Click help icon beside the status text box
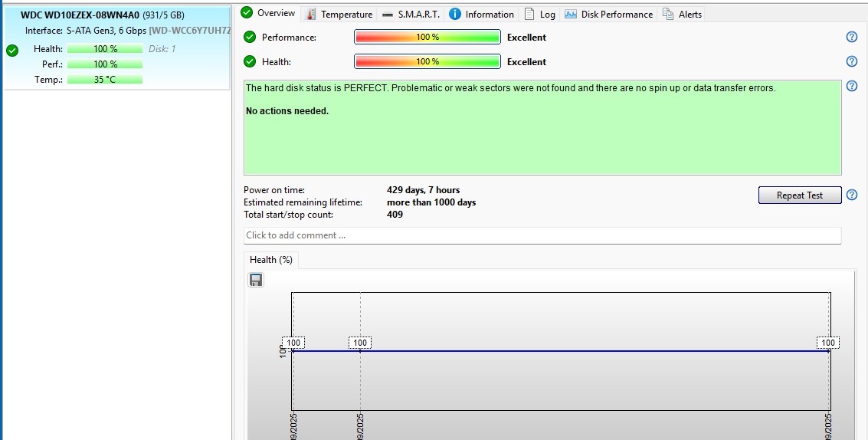Screen dimensions: 868x440 coord(851,87)
